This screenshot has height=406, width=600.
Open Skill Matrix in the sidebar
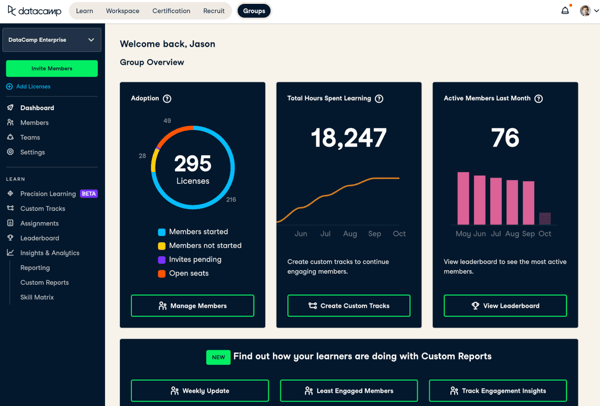[37, 297]
